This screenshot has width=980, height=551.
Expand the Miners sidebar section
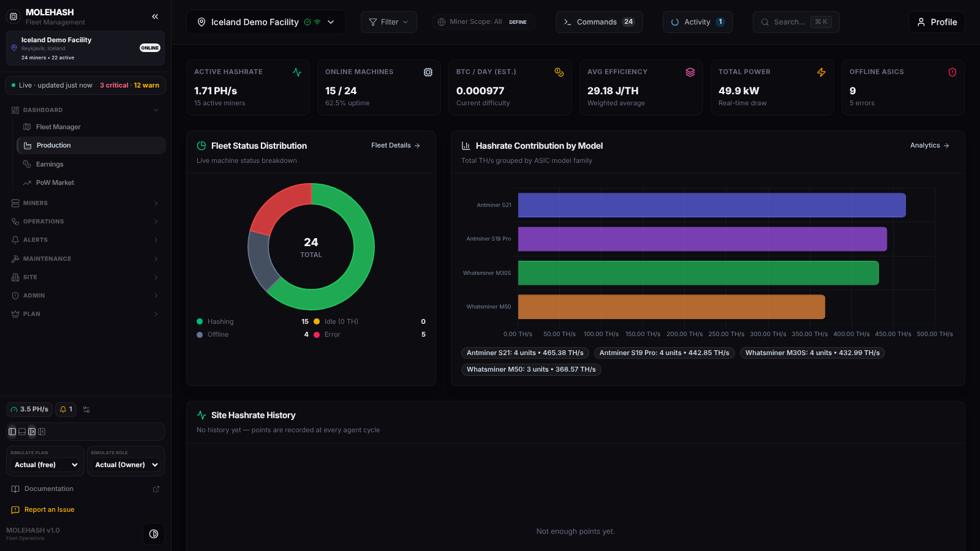click(85, 203)
